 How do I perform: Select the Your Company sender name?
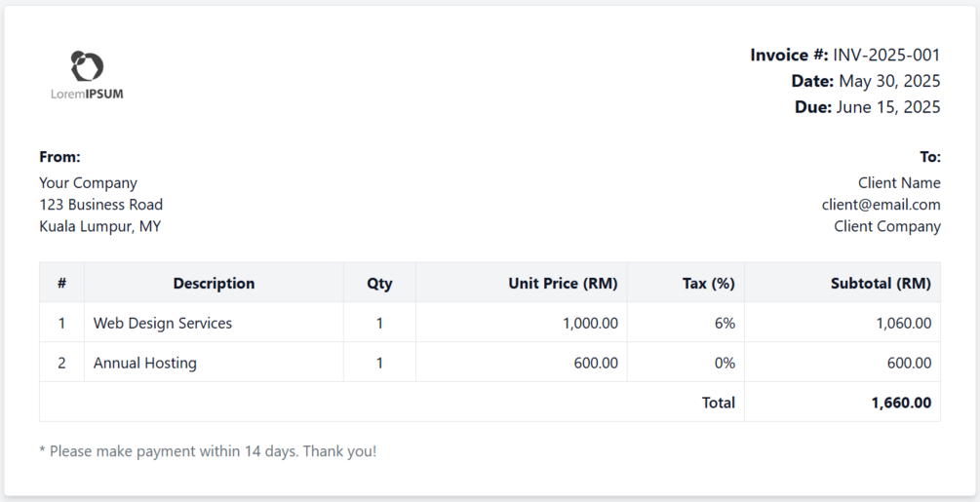tap(88, 183)
